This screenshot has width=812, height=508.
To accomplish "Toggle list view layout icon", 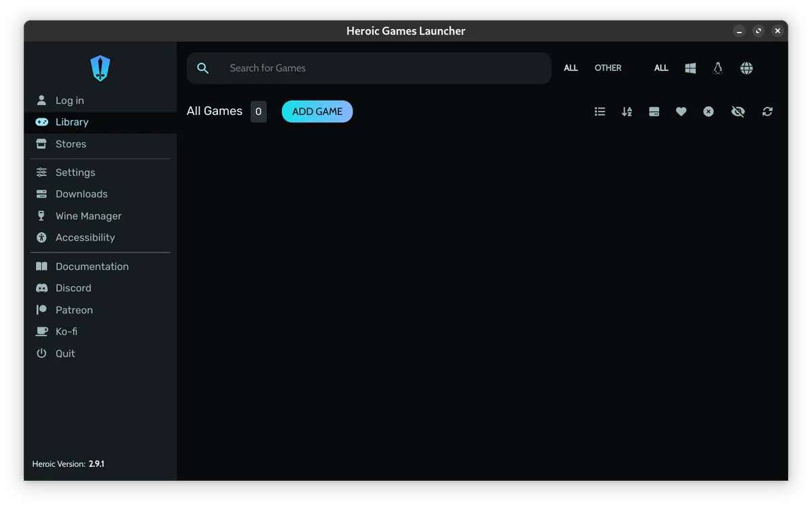I will tap(600, 112).
